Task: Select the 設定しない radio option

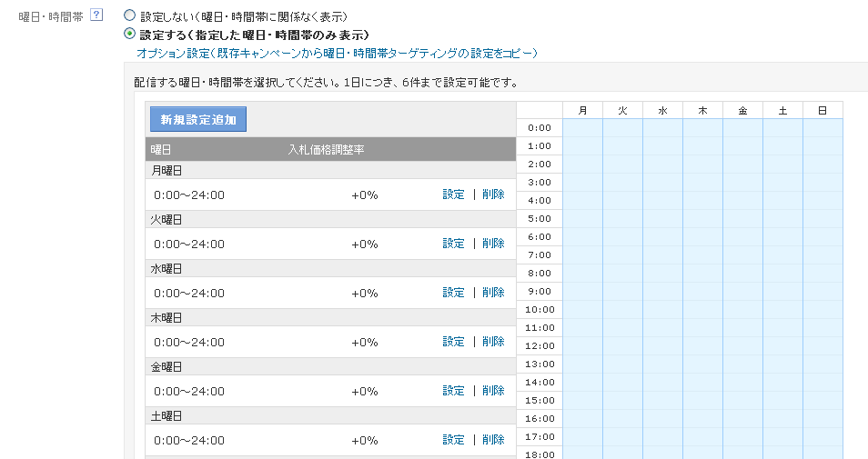Action: [129, 15]
